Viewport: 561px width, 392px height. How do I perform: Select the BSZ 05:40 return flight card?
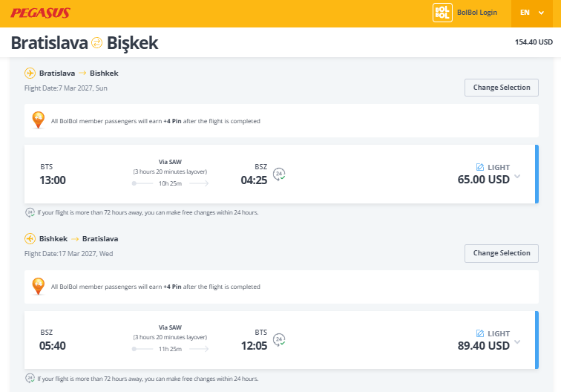coord(281,340)
